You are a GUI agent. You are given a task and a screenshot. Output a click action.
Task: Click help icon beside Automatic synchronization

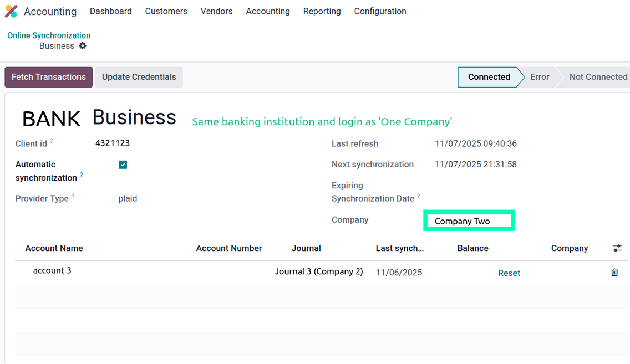pyautogui.click(x=82, y=175)
